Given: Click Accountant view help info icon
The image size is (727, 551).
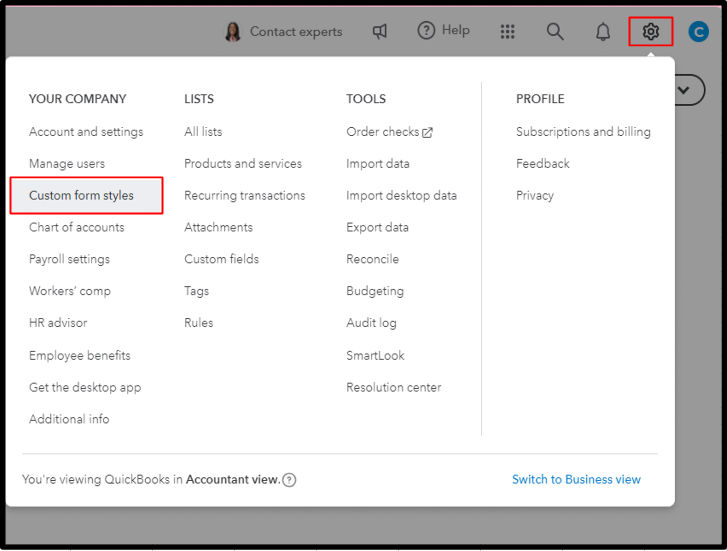Looking at the screenshot, I should [x=289, y=480].
